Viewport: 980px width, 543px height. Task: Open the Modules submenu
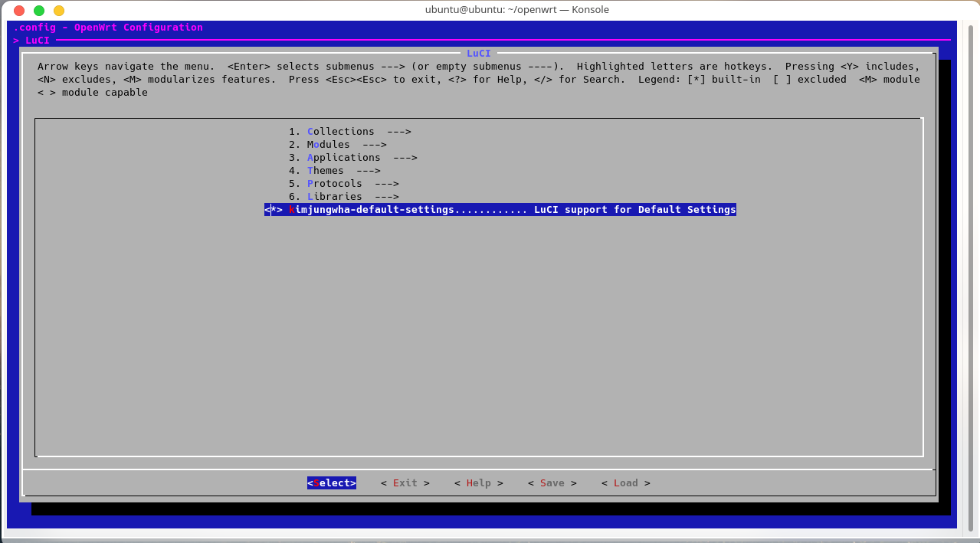click(338, 145)
